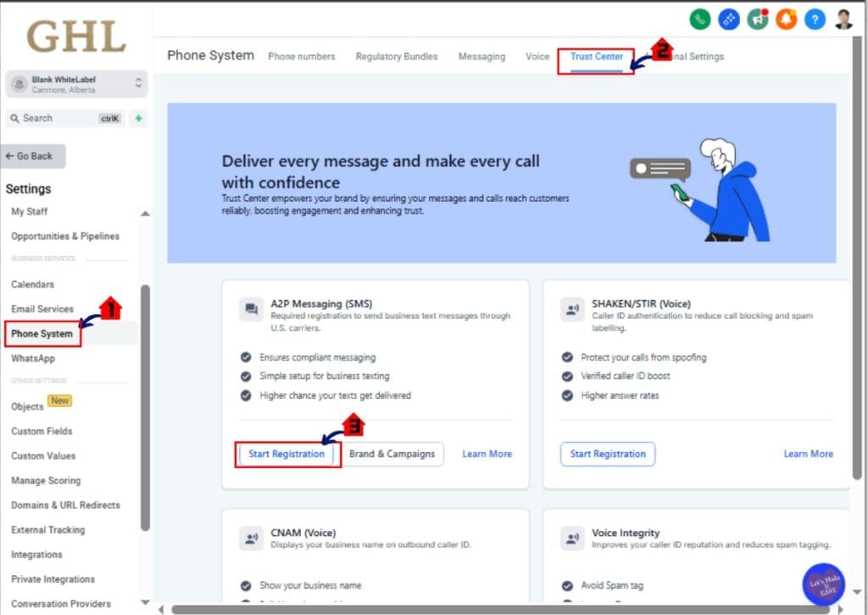Click the blue help question mark icon
Image resolution: width=868 pixels, height=615 pixels.
pyautogui.click(x=815, y=19)
